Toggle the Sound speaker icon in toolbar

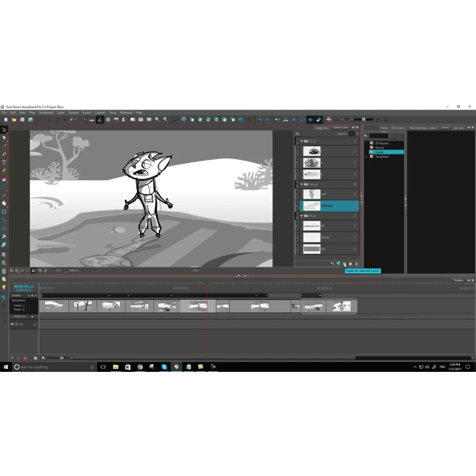point(310,120)
